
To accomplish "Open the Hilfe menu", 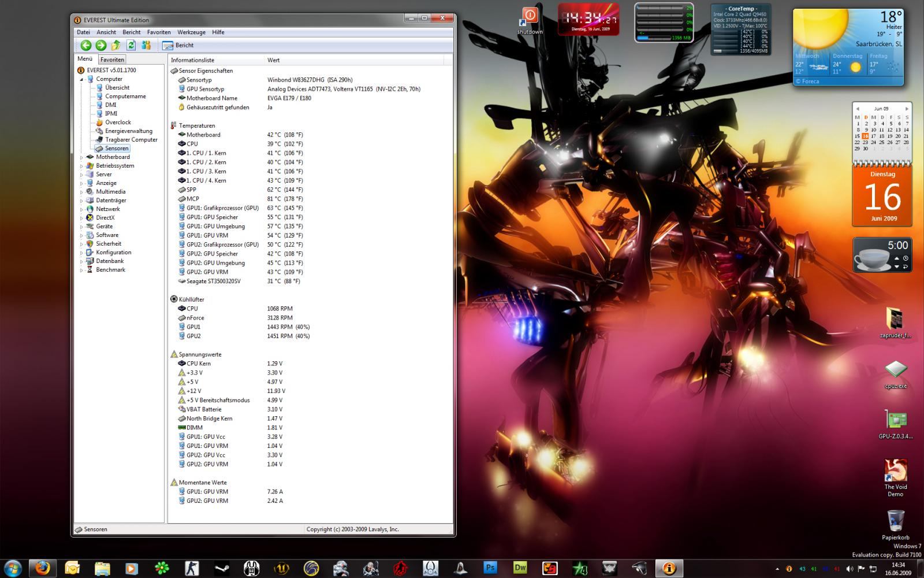I will click(218, 32).
